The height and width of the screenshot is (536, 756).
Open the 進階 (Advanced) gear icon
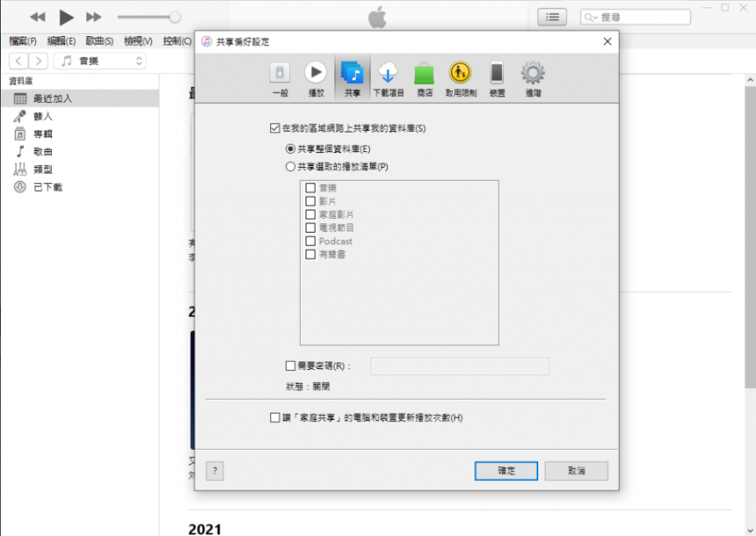point(533,79)
